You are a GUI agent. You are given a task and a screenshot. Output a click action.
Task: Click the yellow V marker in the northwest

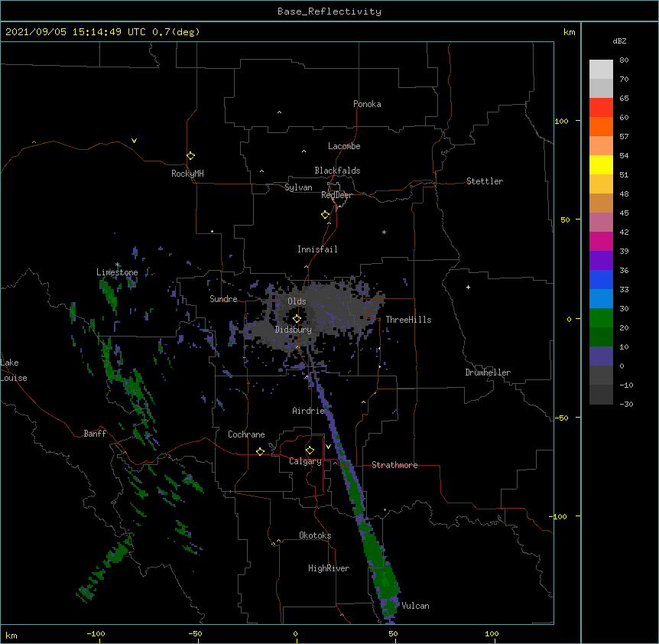134,141
